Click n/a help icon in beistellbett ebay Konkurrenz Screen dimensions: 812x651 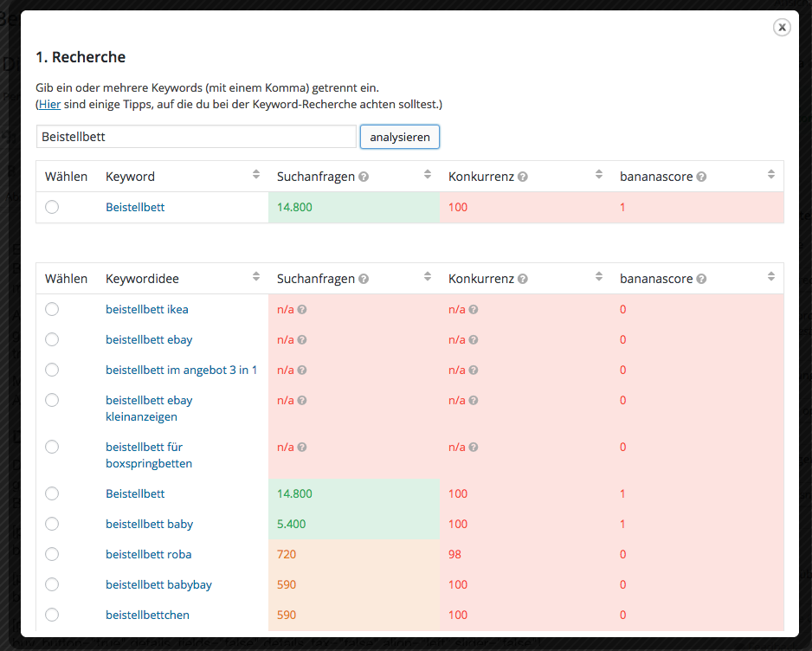tap(474, 340)
